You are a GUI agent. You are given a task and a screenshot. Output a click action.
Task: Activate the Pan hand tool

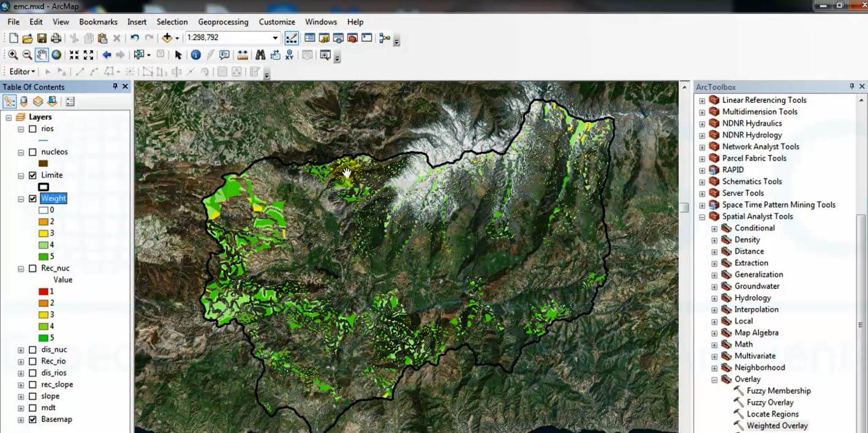42,55
